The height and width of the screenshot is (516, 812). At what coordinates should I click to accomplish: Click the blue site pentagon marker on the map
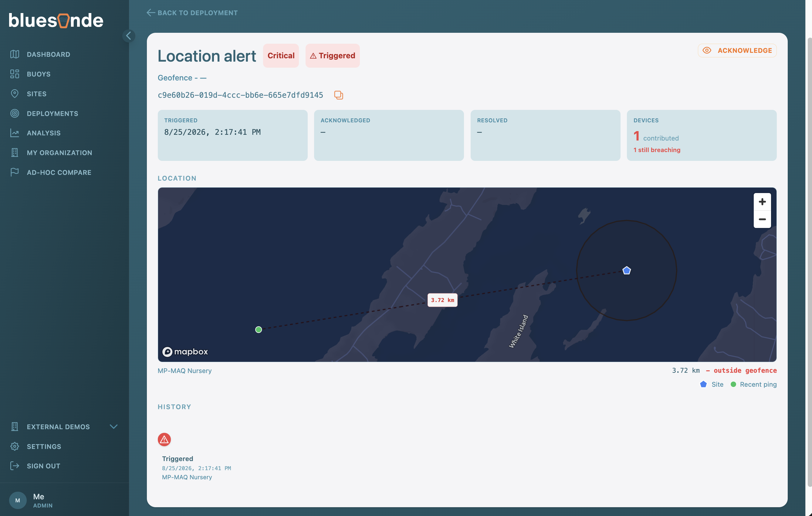point(627,270)
